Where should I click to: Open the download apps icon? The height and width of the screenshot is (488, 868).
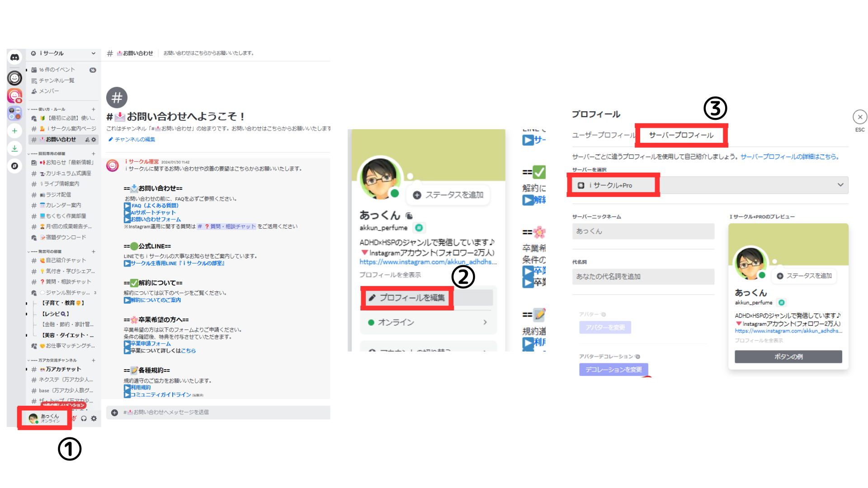click(x=14, y=148)
